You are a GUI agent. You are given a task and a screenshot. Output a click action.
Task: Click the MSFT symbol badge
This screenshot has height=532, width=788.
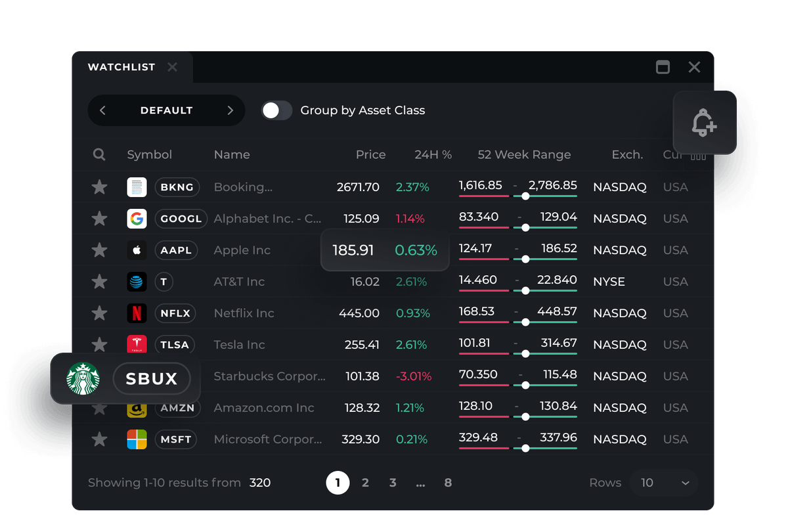point(176,439)
